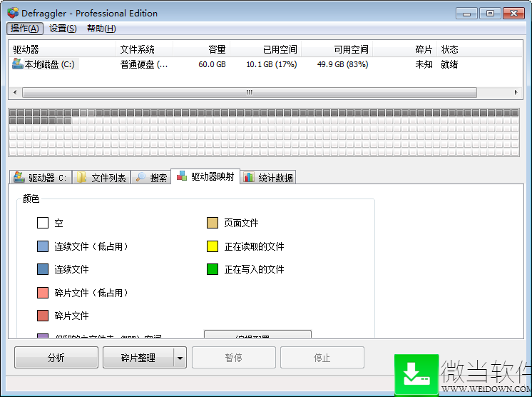532x397 pixels.
Task: Open the 帮助(H) menu
Action: 101,28
